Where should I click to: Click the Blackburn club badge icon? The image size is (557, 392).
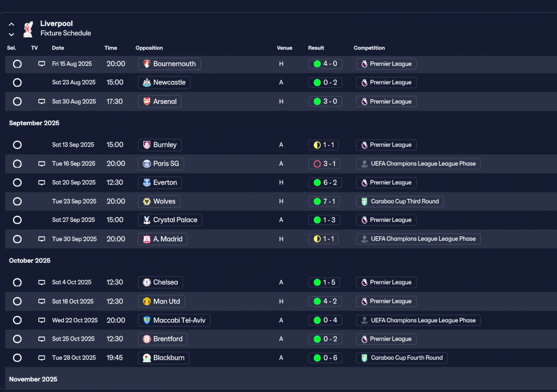[147, 358]
